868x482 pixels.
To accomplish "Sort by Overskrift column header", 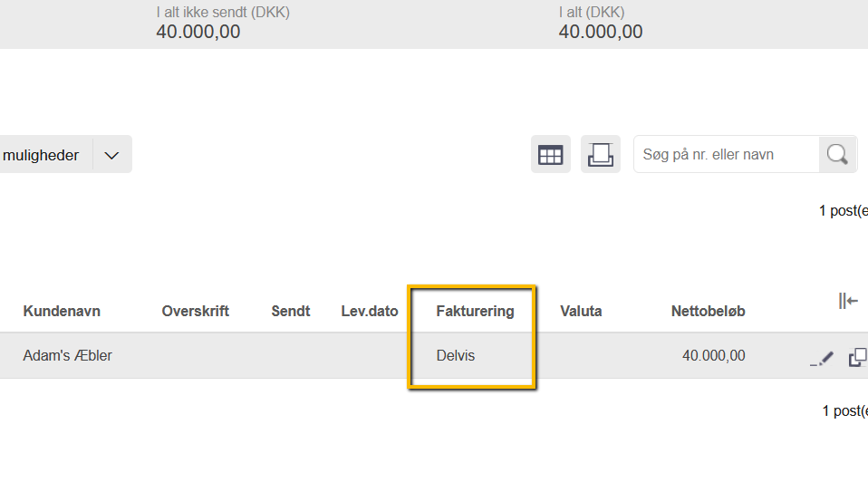I will [195, 311].
